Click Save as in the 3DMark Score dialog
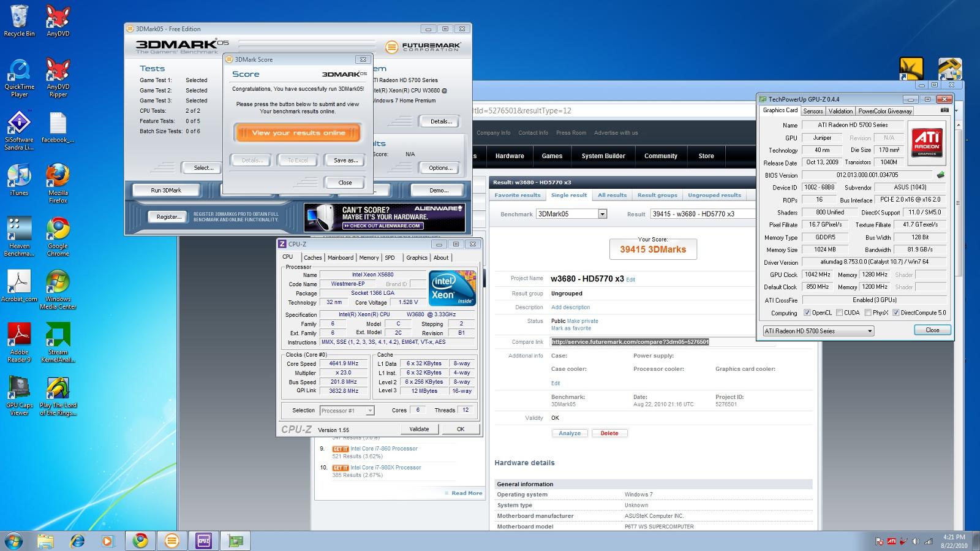The width and height of the screenshot is (980, 551). pos(345,160)
